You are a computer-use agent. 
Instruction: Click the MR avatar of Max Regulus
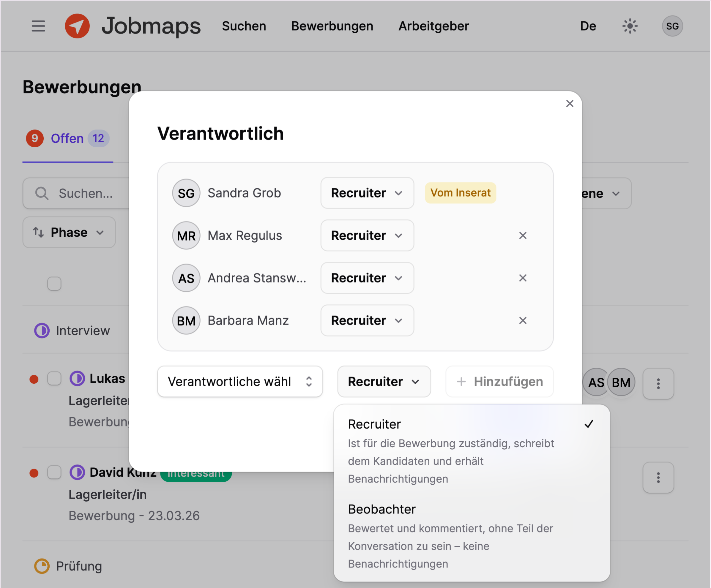click(186, 235)
